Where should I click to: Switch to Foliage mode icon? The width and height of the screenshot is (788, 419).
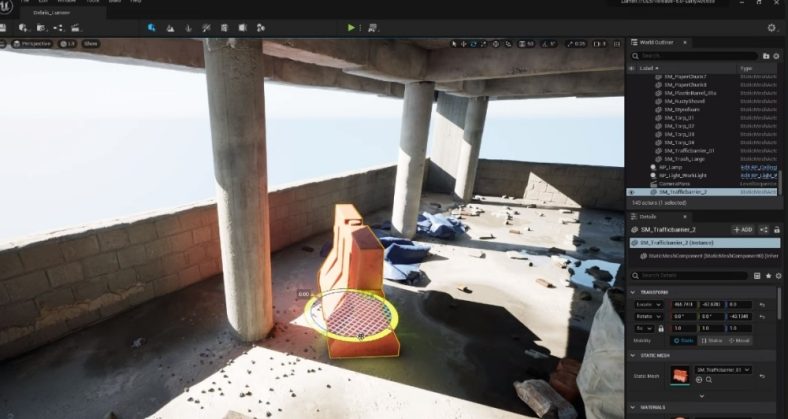coord(188,28)
